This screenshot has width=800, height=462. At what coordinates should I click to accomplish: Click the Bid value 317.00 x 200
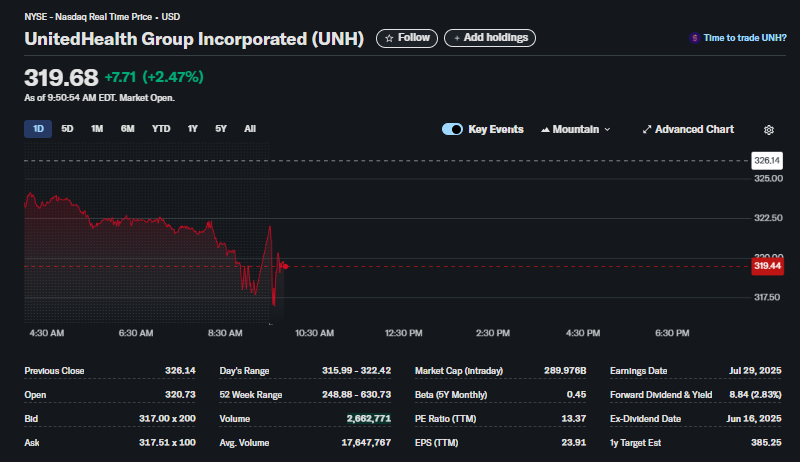167,419
